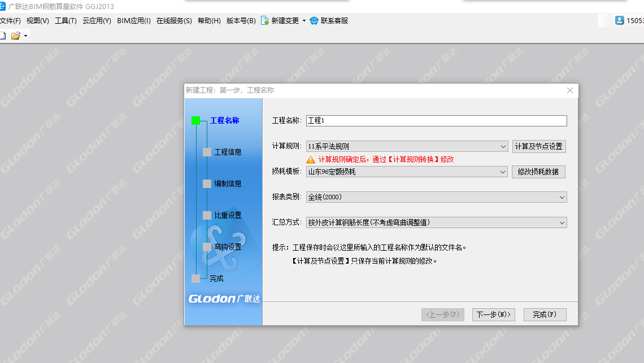The height and width of the screenshot is (363, 644).
Task: Click the new file toolbar icon
Action: 2,36
